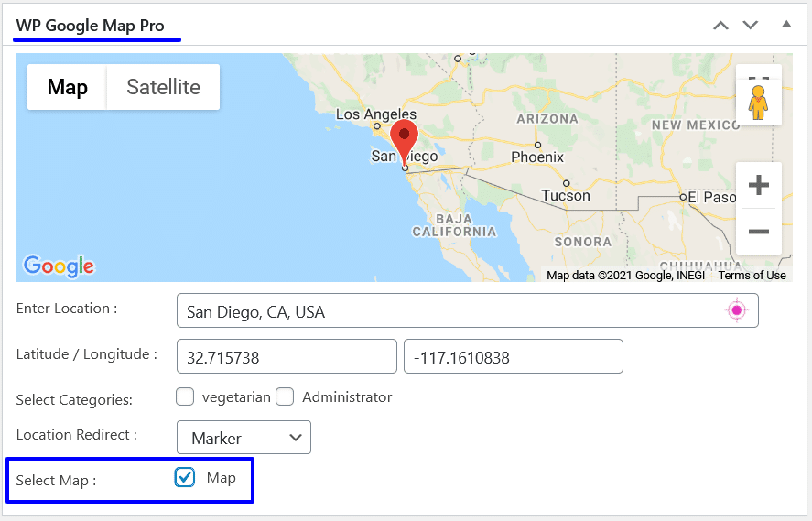Click the Google logo on the map

click(59, 266)
